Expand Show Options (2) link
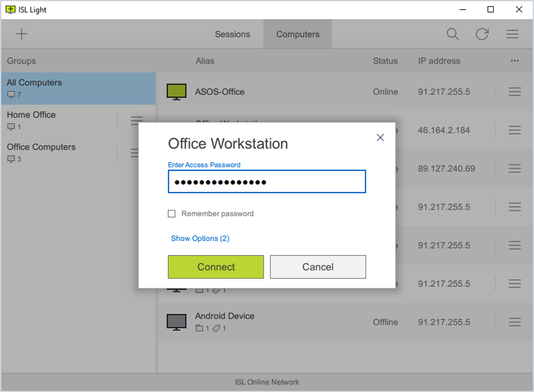 [x=200, y=239]
